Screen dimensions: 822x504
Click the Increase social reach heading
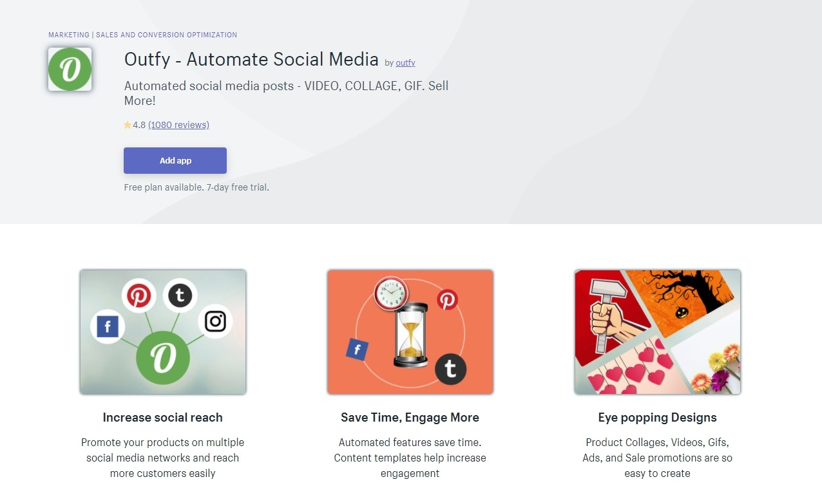[x=163, y=417]
